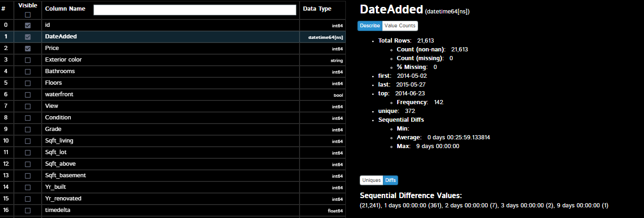644x218 pixels.
Task: Click the Sequential Difference Values heading
Action: tap(411, 195)
